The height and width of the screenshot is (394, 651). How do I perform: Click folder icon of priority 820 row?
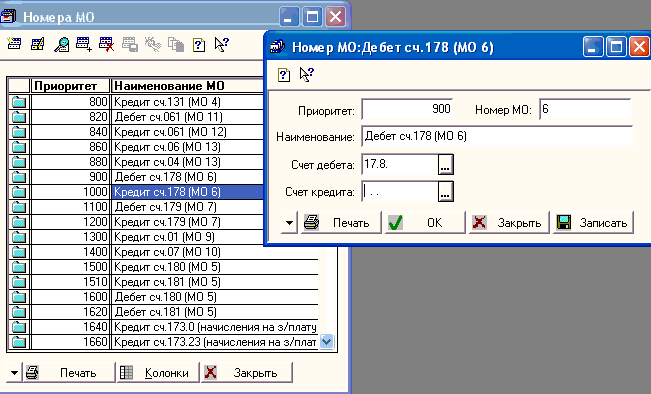(19, 117)
